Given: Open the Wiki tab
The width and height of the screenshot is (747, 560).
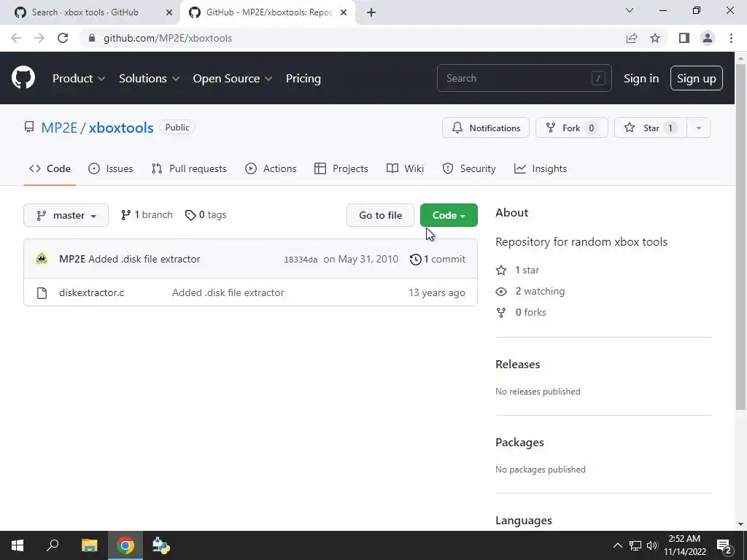Looking at the screenshot, I should [x=405, y=168].
